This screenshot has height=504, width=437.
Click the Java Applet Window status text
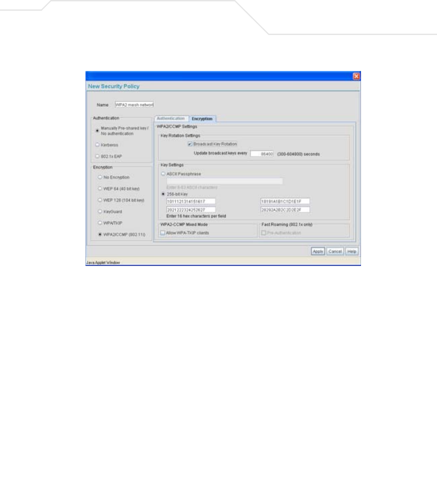[103, 263]
